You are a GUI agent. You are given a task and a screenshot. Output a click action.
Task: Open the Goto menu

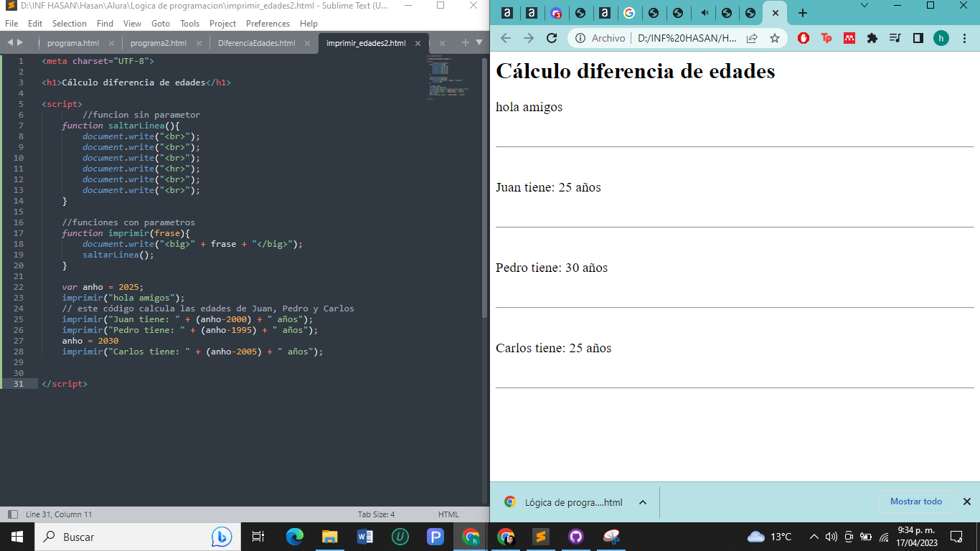coord(161,23)
